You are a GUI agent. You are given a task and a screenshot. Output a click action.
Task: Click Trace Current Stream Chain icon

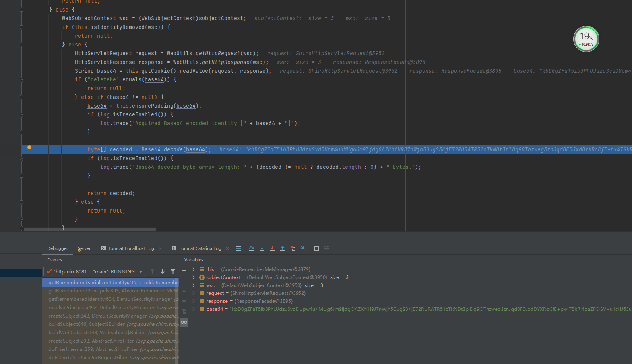pos(327,248)
